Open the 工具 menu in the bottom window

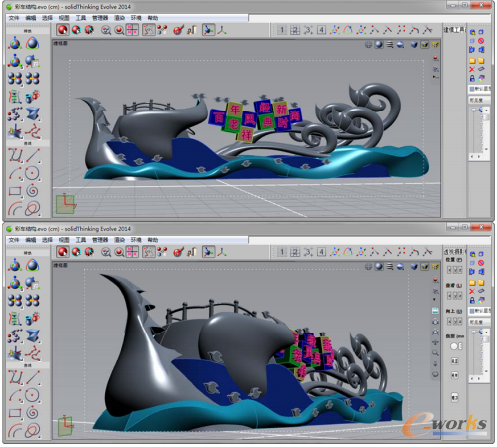click(x=81, y=240)
